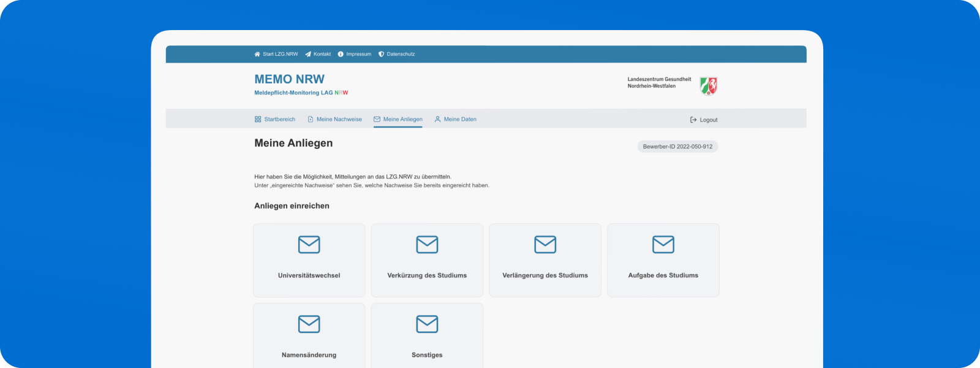Screen dimensions: 980x368
Task: Click the Start LZG.NRW link
Action: point(276,54)
